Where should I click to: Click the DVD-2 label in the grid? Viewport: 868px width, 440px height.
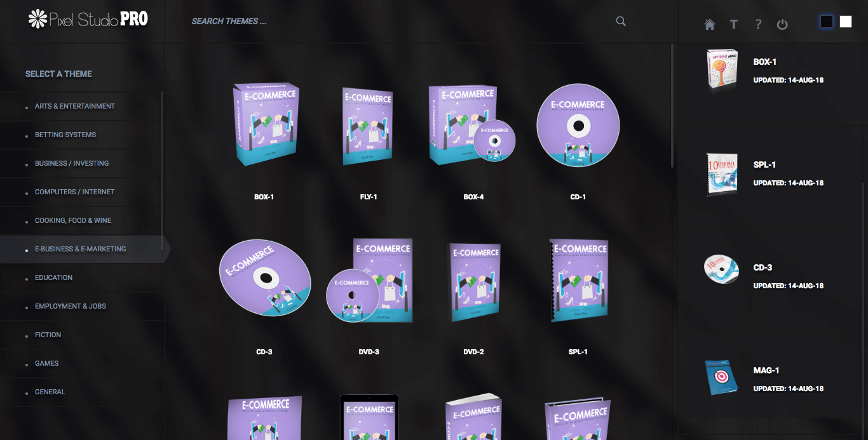(473, 352)
